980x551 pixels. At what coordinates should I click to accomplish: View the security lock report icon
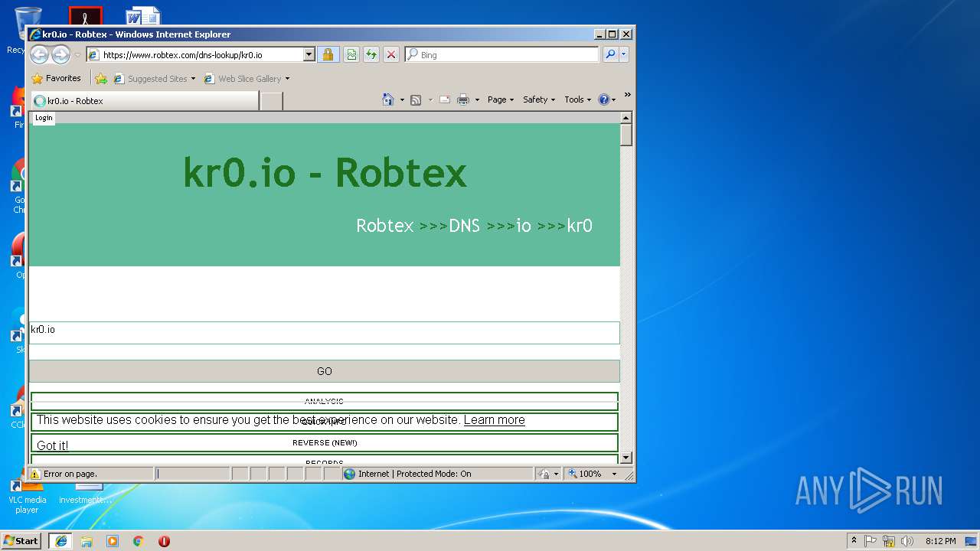(328, 54)
